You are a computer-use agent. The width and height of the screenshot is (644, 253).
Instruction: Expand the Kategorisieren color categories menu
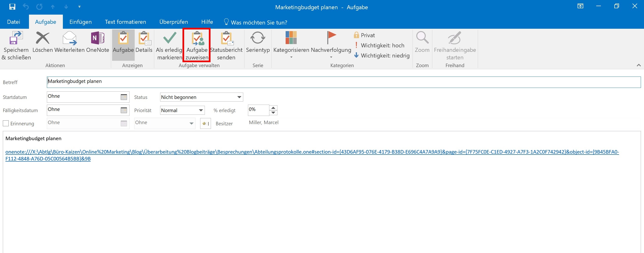click(x=291, y=45)
